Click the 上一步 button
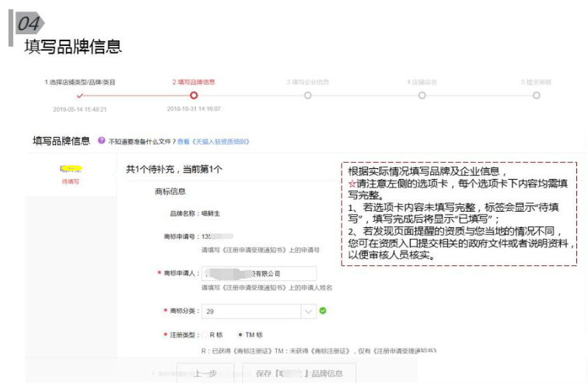The width and height of the screenshot is (588, 386). (205, 374)
